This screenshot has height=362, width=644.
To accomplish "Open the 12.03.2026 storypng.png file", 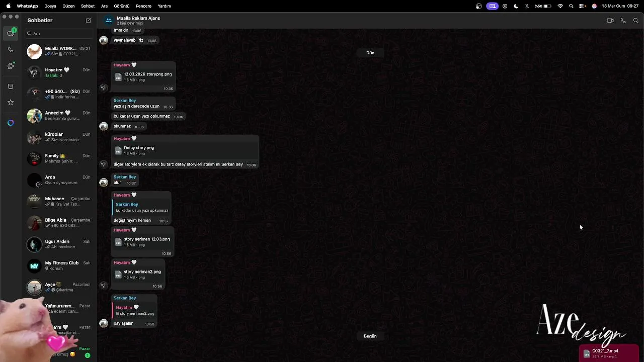I will click(143, 77).
